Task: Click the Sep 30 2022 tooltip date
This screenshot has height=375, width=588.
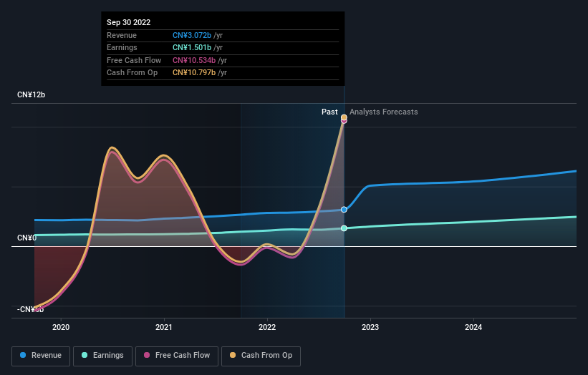Action: point(130,23)
